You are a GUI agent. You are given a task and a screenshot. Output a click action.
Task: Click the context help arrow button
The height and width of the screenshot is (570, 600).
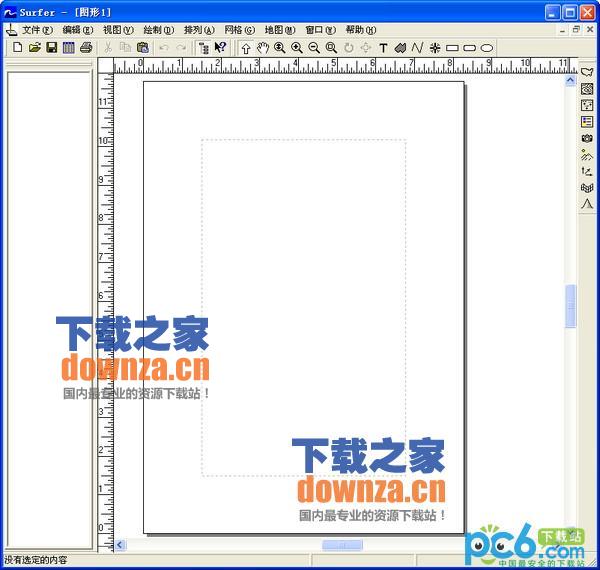coord(221,48)
